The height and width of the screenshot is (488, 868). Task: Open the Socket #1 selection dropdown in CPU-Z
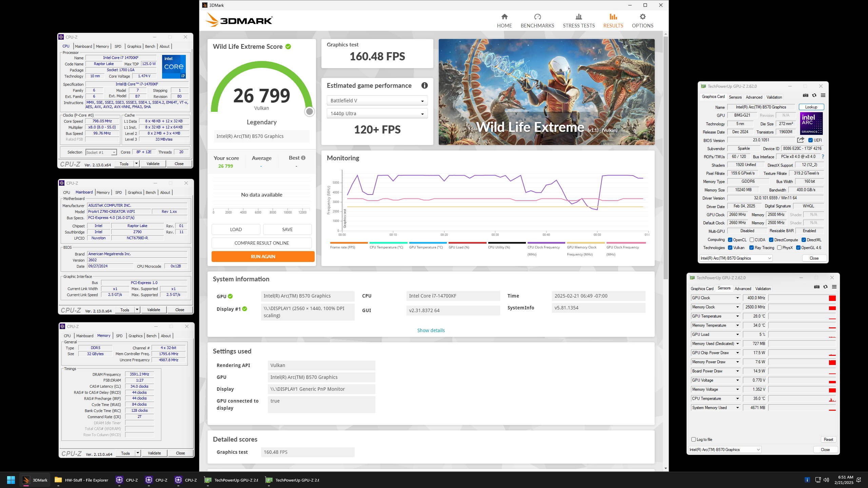pyautogui.click(x=101, y=152)
